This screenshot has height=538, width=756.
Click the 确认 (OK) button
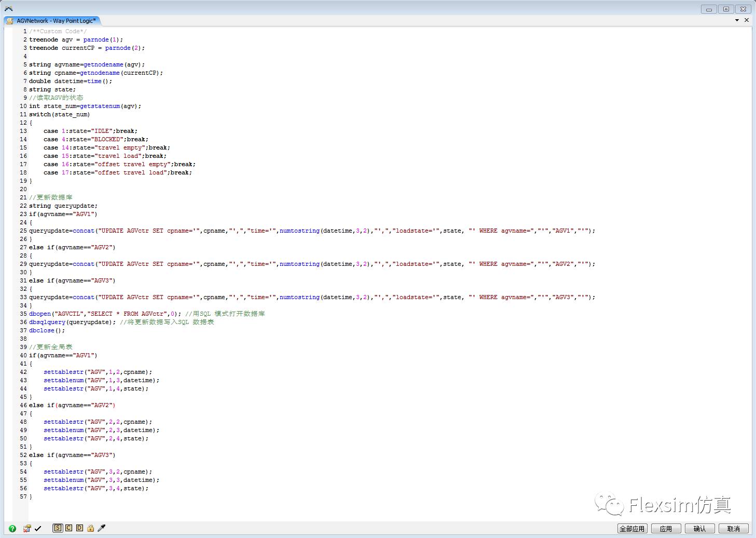[700, 529]
